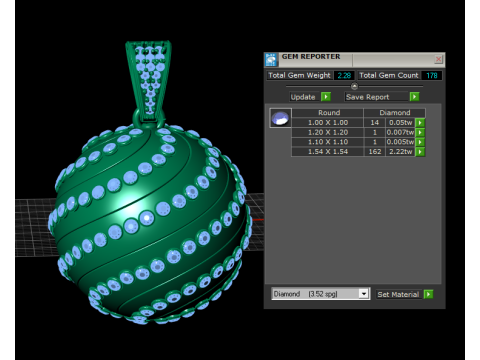Select the 1.54 X 1.54 size cell

pyautogui.click(x=328, y=152)
